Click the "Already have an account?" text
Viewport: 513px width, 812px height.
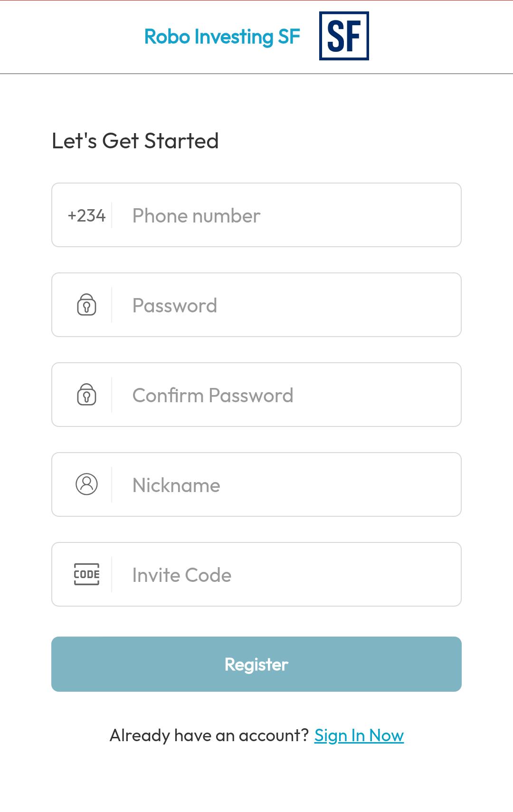click(209, 735)
